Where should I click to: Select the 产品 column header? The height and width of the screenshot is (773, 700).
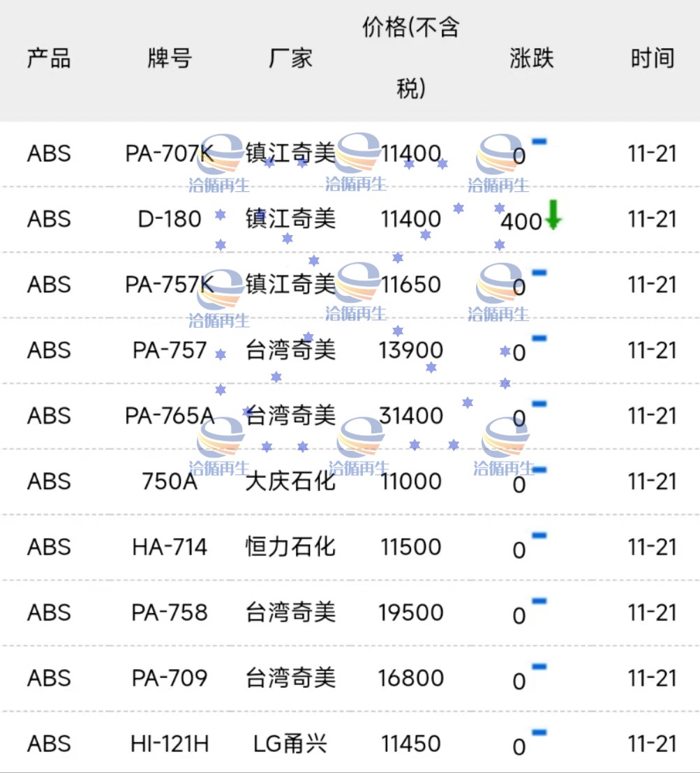[49, 58]
